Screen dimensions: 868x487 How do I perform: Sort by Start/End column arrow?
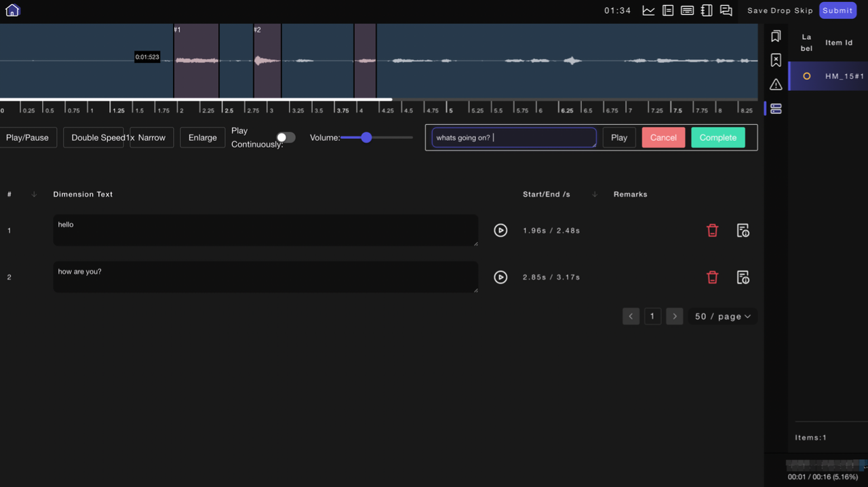[x=595, y=195]
